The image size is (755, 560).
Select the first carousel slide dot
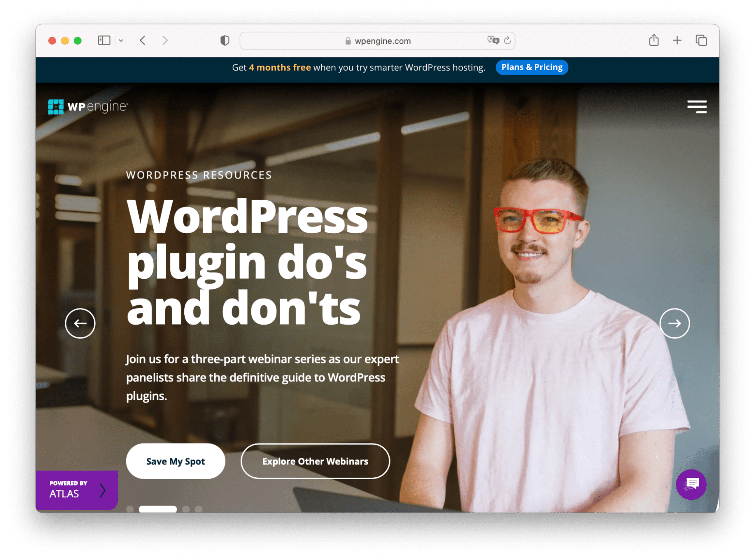coord(130,509)
